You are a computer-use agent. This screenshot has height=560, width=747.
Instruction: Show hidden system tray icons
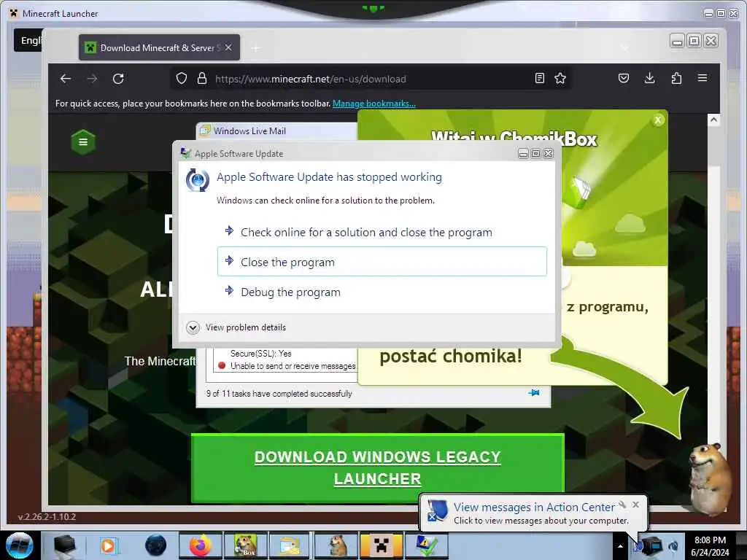620,546
